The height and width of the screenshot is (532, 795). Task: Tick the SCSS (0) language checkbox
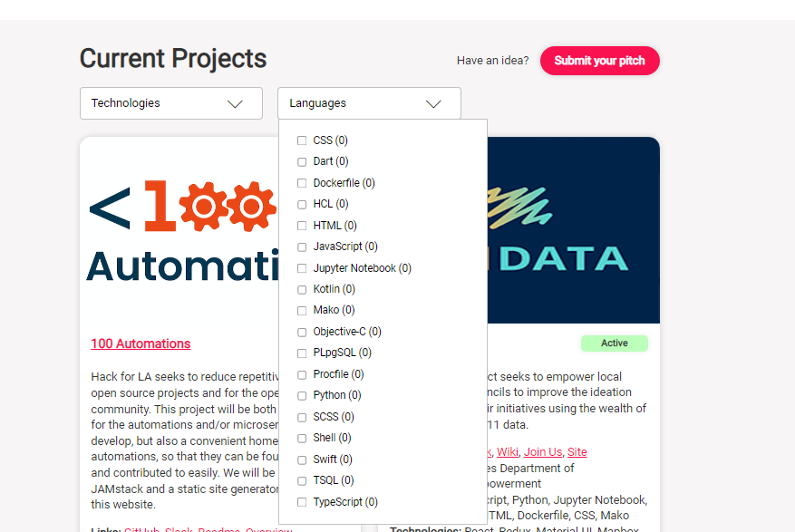coord(302,417)
